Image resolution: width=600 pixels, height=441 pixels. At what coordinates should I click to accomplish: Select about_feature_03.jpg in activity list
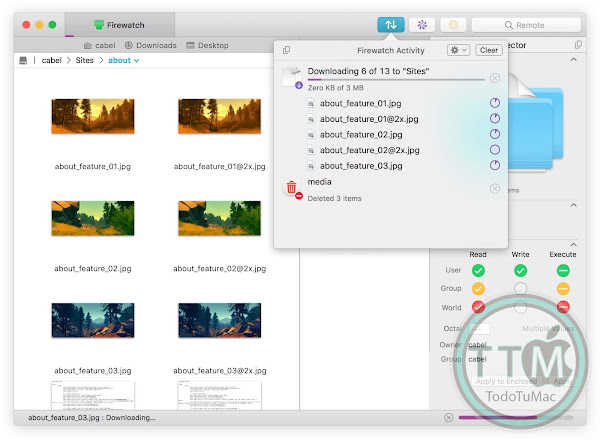tap(361, 166)
